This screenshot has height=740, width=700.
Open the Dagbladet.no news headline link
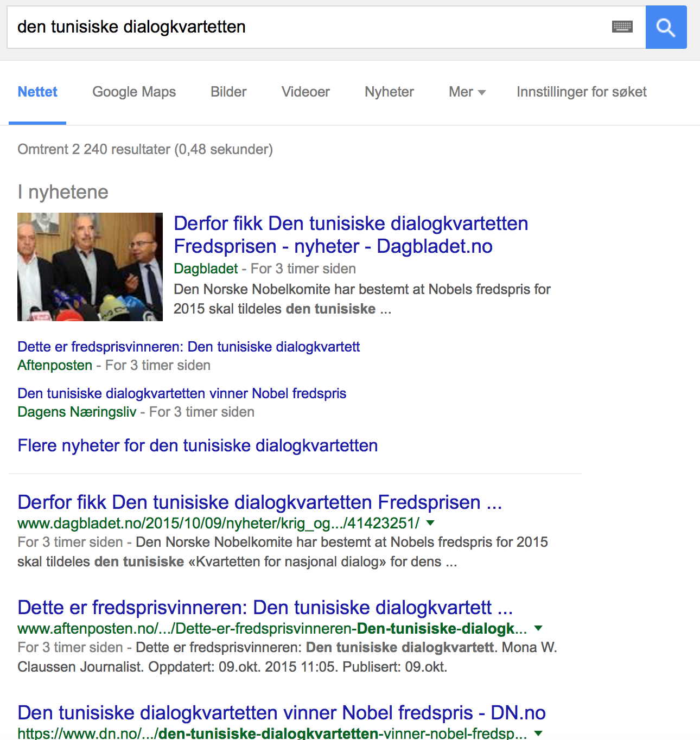[351, 235]
